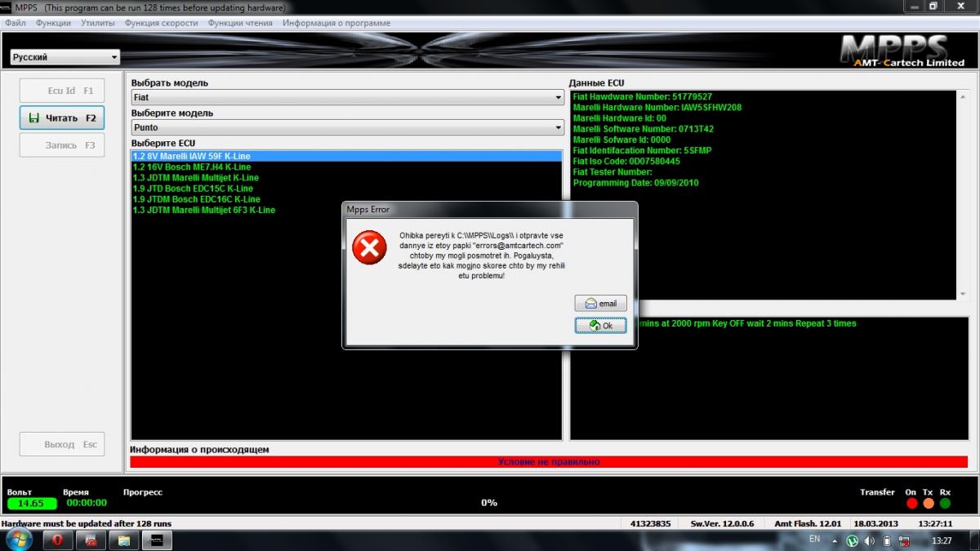Click the Fiat Iso Code 0D07580445 line

point(626,162)
